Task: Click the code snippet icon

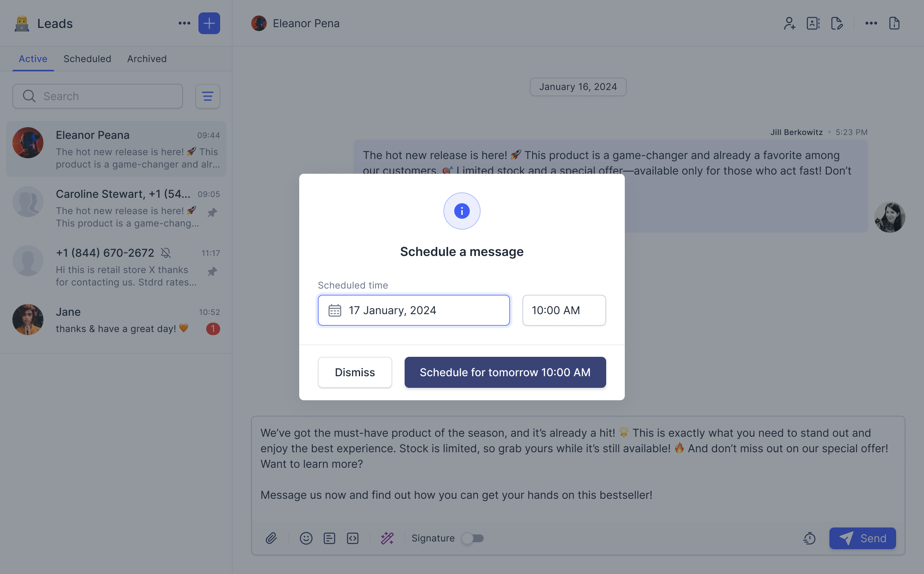Action: click(353, 538)
